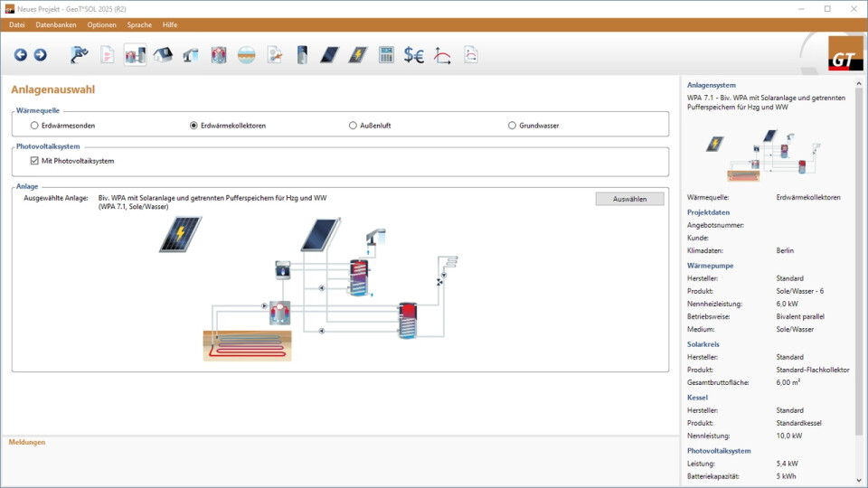Open the solar collector panel icon
This screenshot has height=488, width=868.
click(330, 55)
